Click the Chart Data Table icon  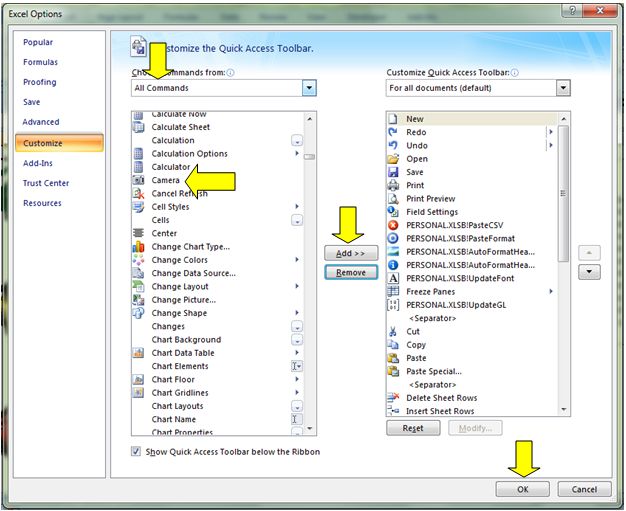(x=139, y=353)
